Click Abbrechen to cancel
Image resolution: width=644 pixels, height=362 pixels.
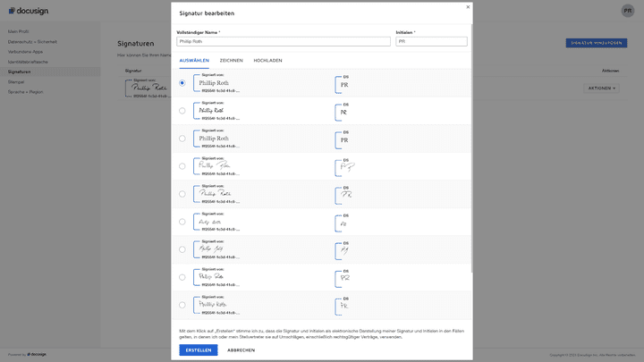coord(241,349)
